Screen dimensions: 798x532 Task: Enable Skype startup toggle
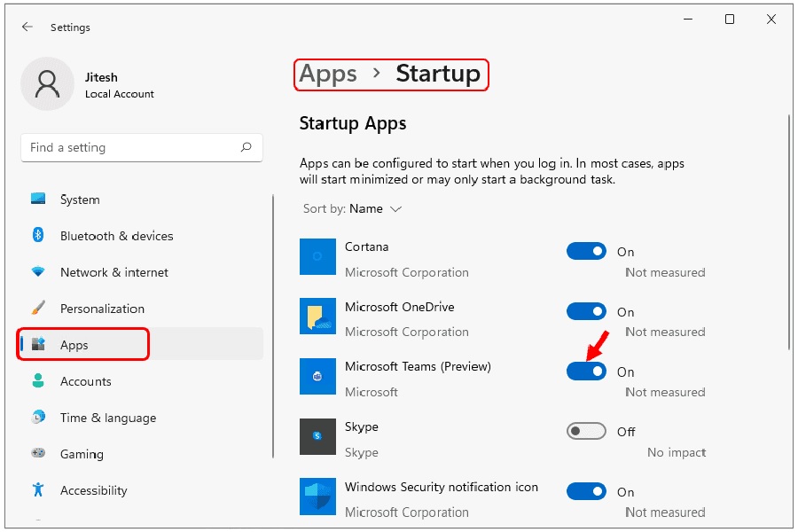pyautogui.click(x=586, y=432)
